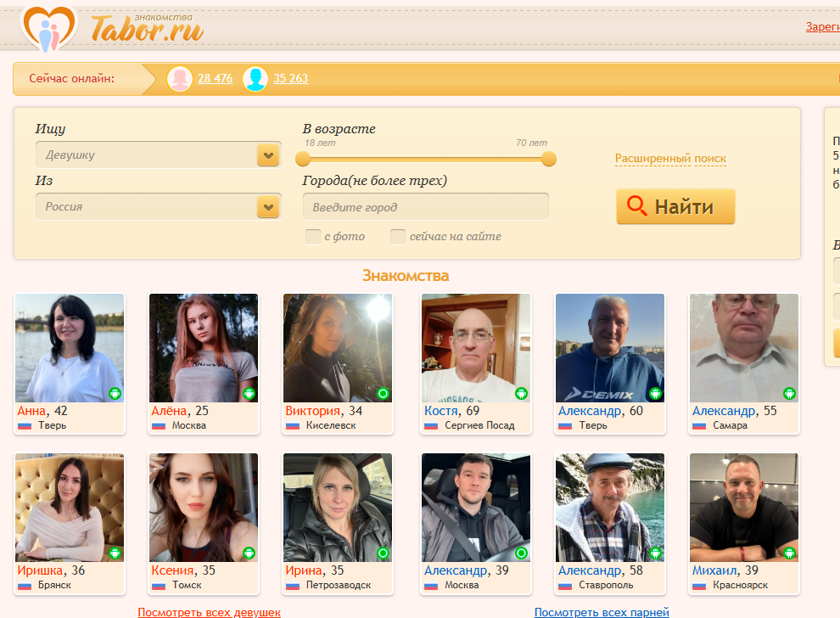Enable the с фото checkbox
This screenshot has height=618, width=840.
point(313,236)
